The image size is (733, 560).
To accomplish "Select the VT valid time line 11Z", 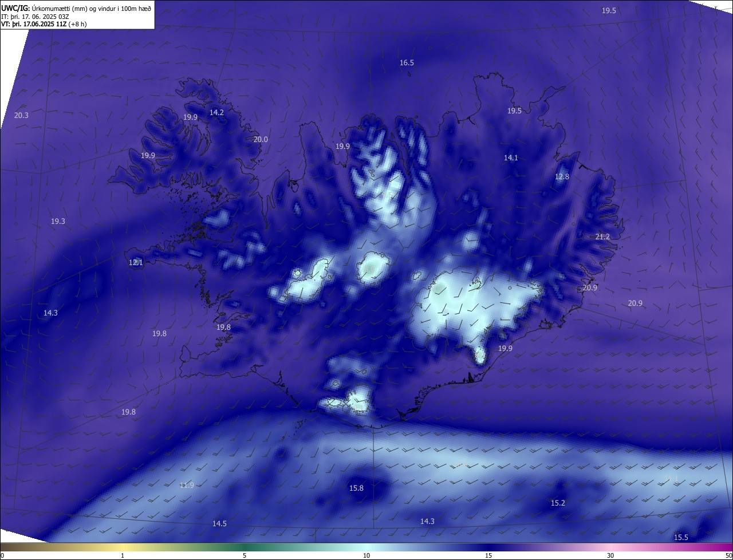I will [x=44, y=24].
